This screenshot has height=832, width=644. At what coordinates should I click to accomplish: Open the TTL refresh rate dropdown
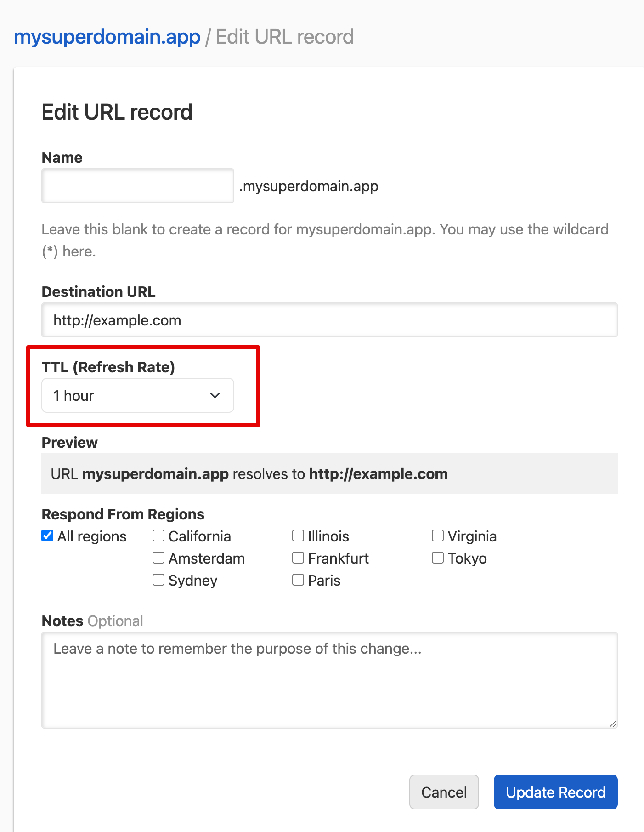[137, 395]
